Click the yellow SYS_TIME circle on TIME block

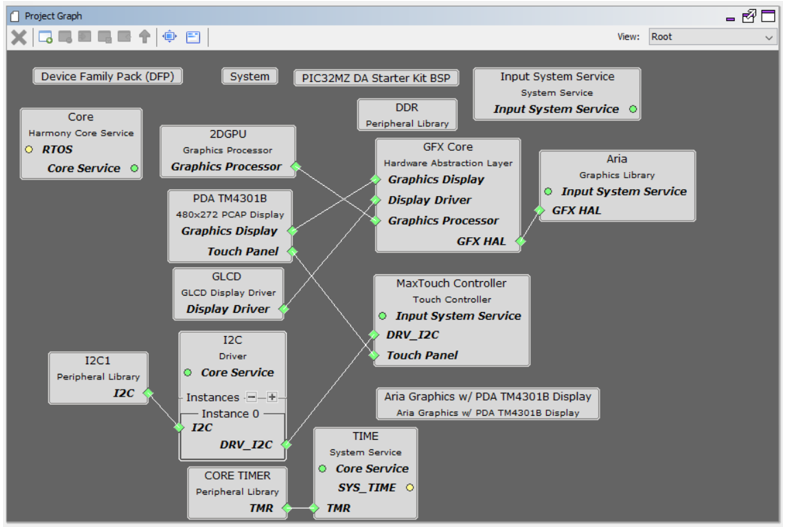pyautogui.click(x=410, y=487)
